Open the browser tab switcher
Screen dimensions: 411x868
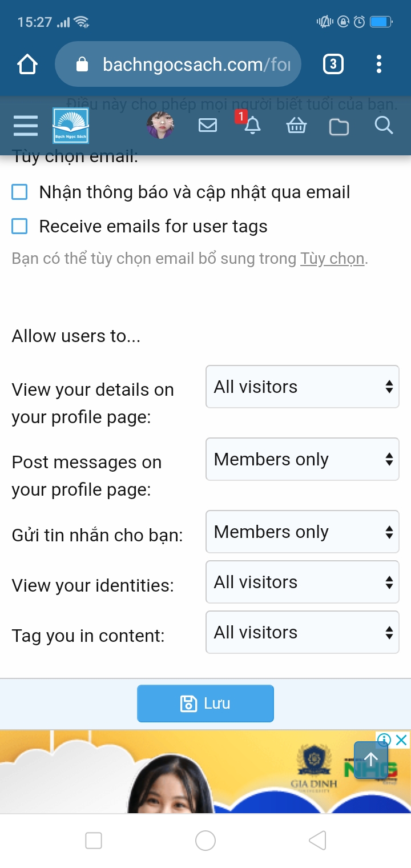point(333,65)
